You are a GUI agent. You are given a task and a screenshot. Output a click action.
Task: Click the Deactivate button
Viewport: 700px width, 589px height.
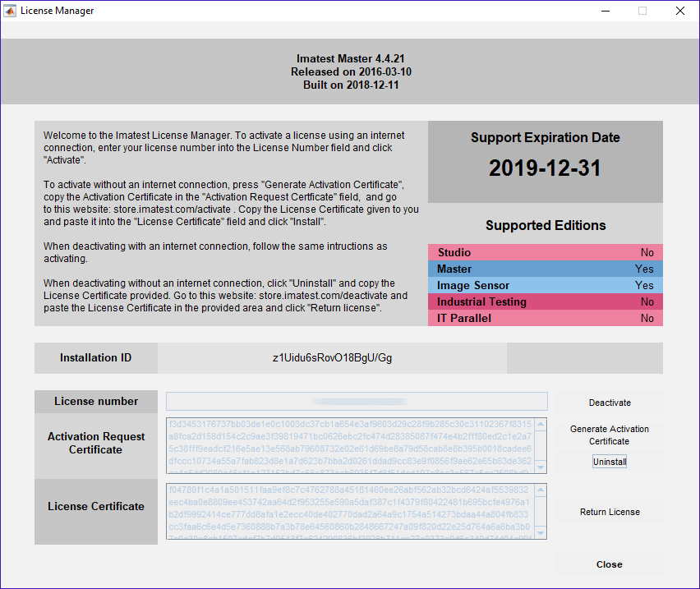[x=610, y=403]
